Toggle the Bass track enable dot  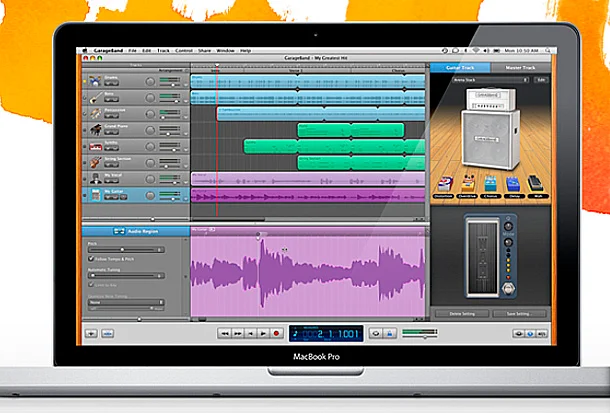(x=84, y=98)
